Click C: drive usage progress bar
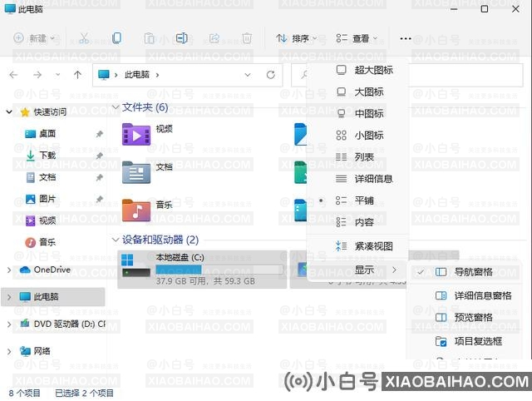532x401 pixels. (219, 270)
